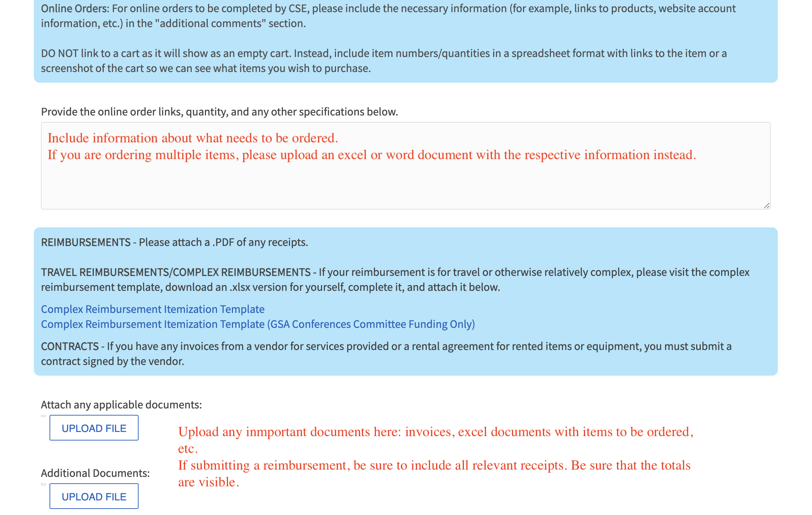Click the marker above the first Upload File button
This screenshot has height=515, width=812.
43,415
